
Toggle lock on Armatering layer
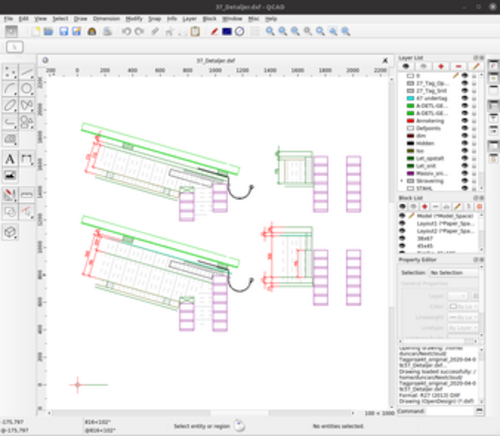click(474, 121)
